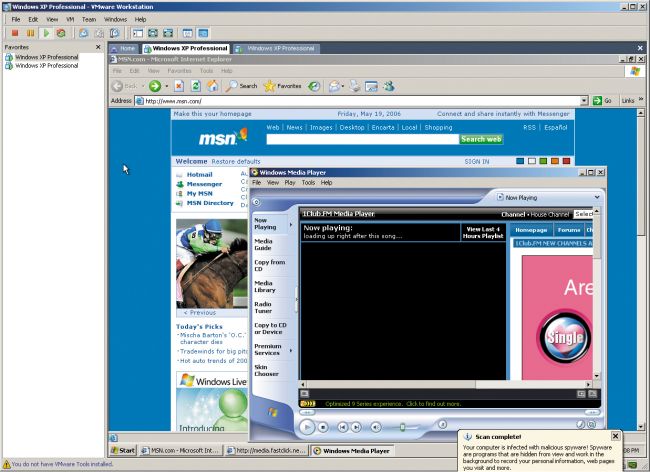Open the Hotmail link on MSN

199,174
